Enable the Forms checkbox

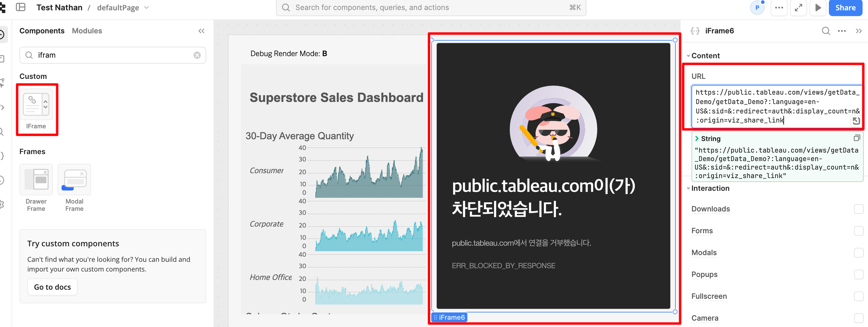[859, 231]
